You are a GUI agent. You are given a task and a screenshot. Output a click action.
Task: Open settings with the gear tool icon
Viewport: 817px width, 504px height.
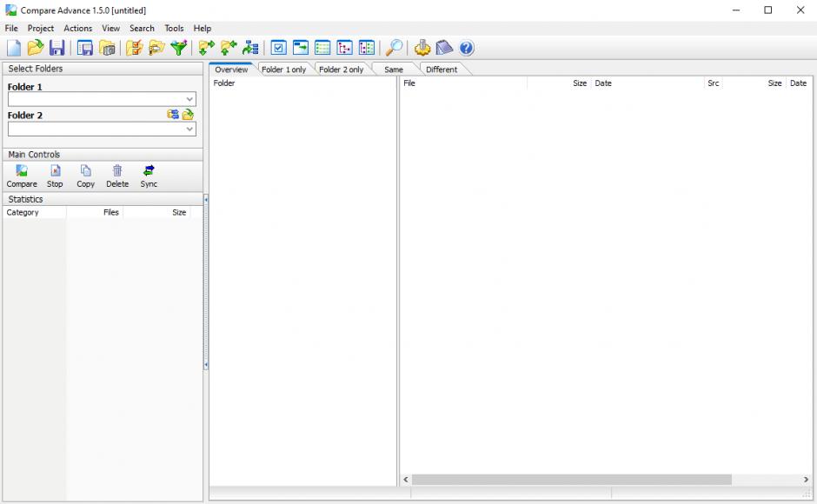click(422, 48)
